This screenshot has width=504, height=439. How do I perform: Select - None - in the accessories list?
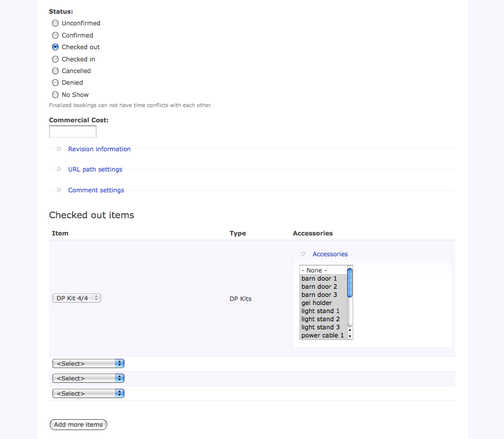(x=314, y=270)
